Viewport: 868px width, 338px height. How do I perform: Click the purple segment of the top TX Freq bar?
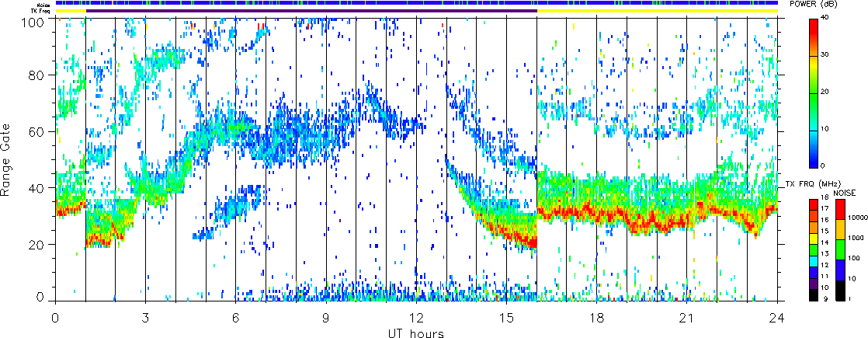(x=311, y=11)
